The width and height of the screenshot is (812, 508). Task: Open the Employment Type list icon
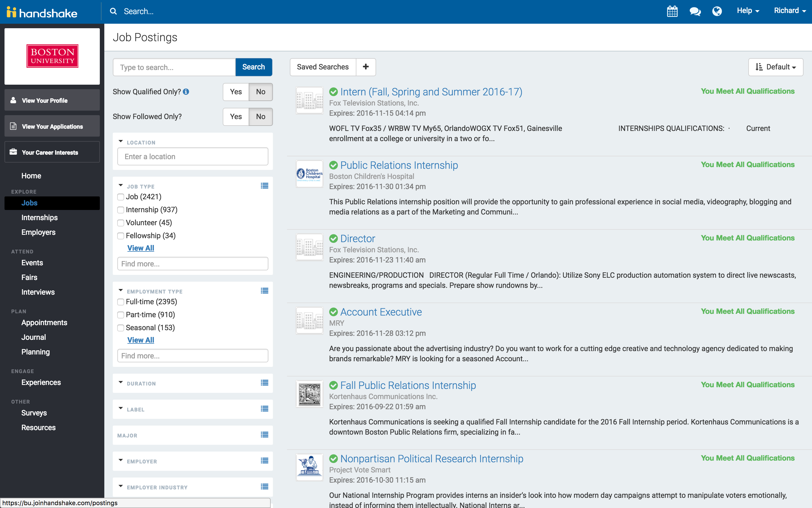click(x=264, y=291)
